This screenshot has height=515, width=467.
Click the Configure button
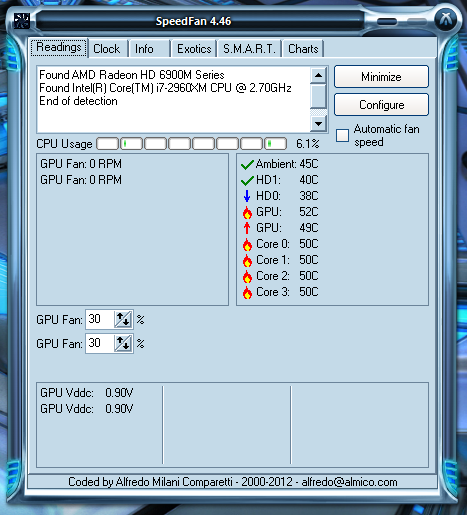381,105
